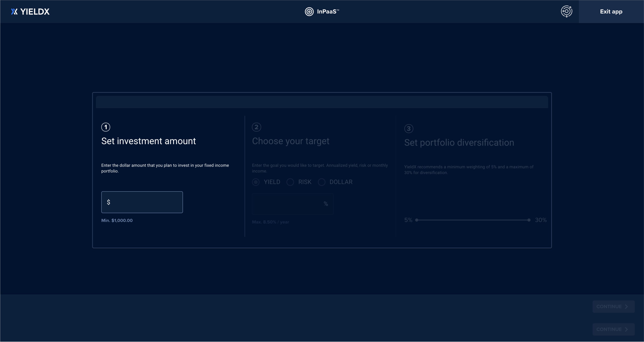Click the InPaaS target icon
644x342 pixels.
pos(309,11)
